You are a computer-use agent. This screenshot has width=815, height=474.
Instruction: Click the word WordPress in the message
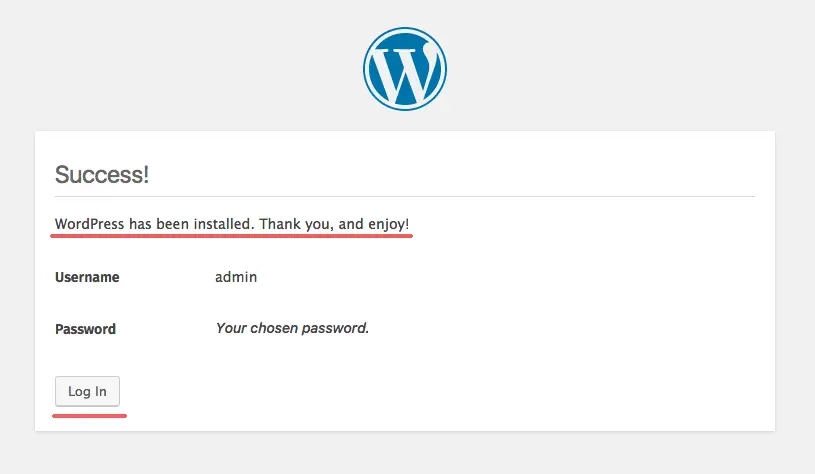(x=89, y=224)
